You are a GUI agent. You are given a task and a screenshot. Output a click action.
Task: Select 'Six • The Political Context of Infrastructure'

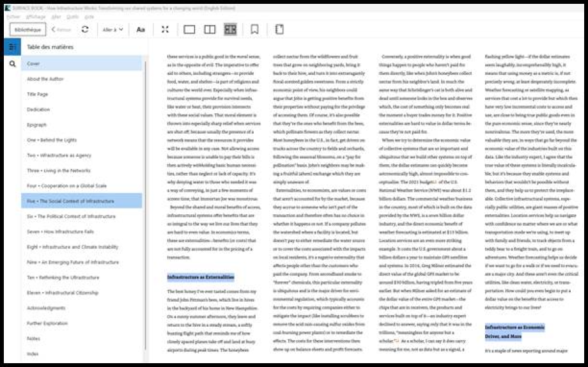[71, 216]
